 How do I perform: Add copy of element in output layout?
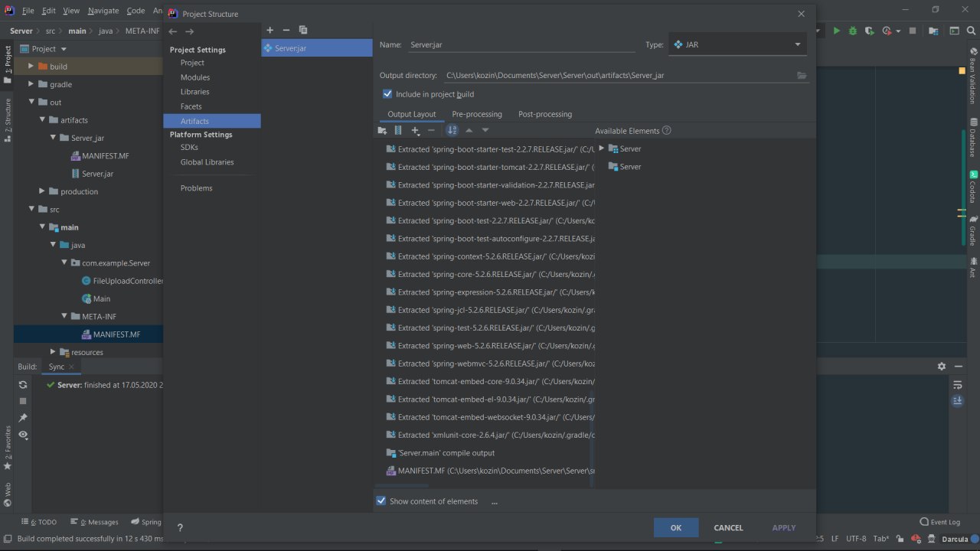[416, 130]
